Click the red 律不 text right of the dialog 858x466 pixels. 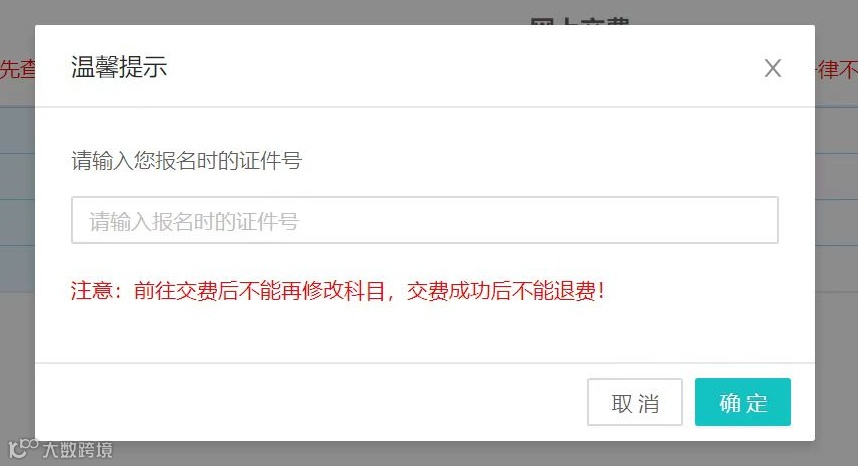[x=837, y=69]
